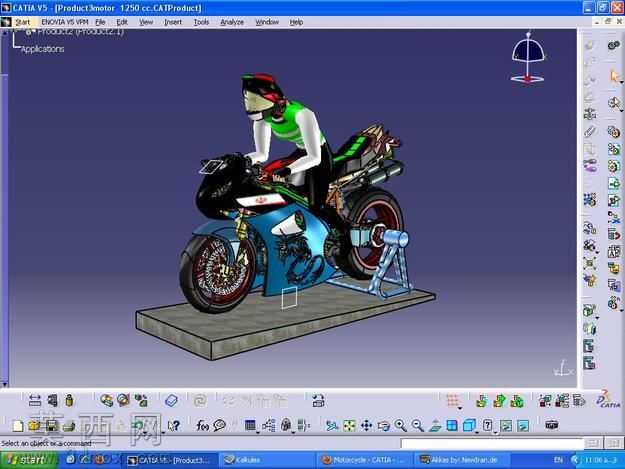Open the view mode dropdown arrow
Viewport: 625px width, 469px height.
(495, 432)
